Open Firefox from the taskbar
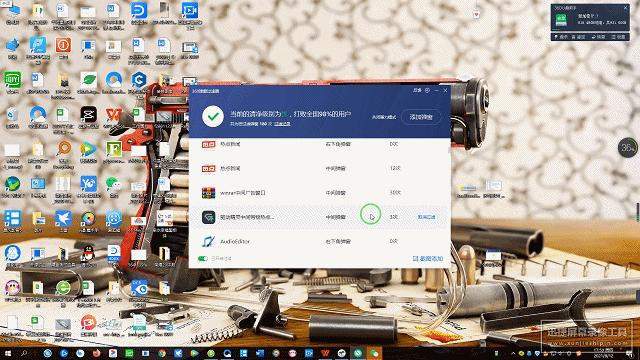 click(96, 353)
